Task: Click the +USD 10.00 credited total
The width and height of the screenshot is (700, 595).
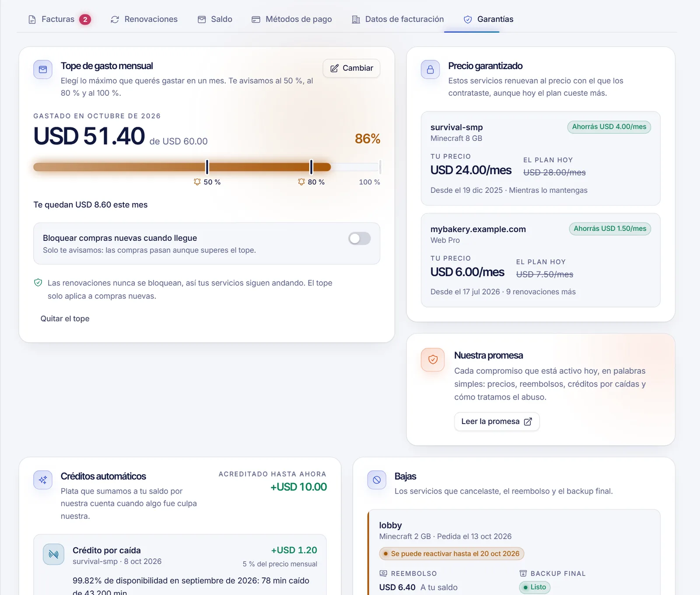Action: tap(299, 487)
